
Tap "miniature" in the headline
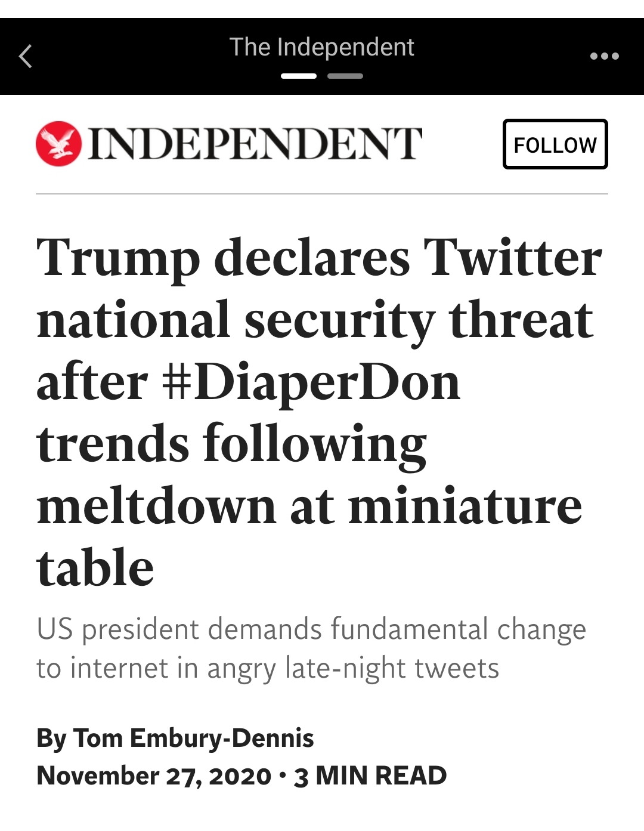pos(465,506)
